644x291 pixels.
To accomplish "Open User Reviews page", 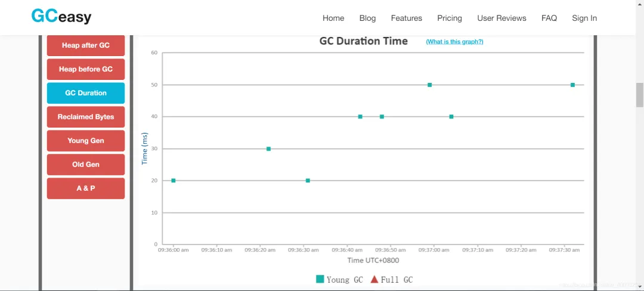I will click(x=501, y=18).
